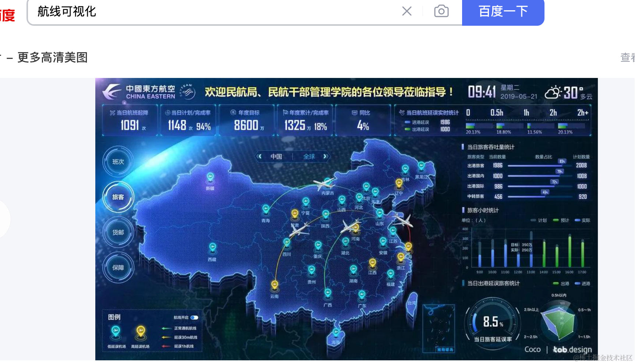
Task: Click the China Eastern logo in the dashboard
Action: pos(111,91)
